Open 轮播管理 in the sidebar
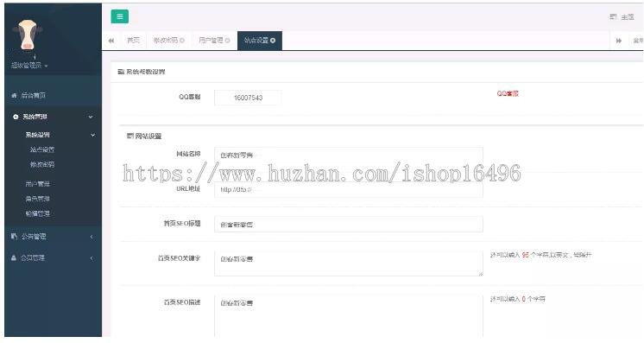 (38, 214)
